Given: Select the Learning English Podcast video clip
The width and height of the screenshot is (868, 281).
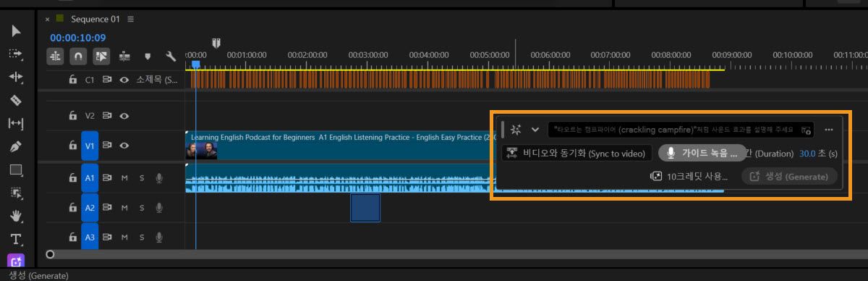Looking at the screenshot, I should click(x=340, y=146).
